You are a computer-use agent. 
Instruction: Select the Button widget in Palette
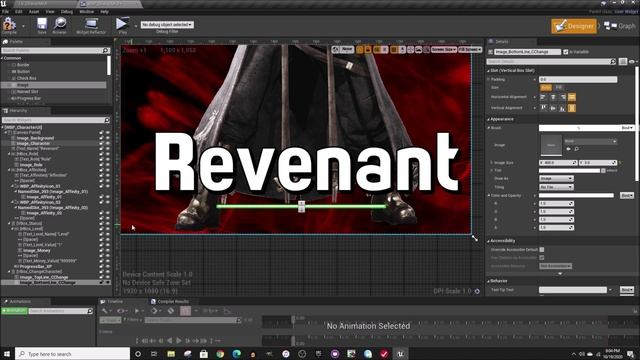(x=23, y=71)
